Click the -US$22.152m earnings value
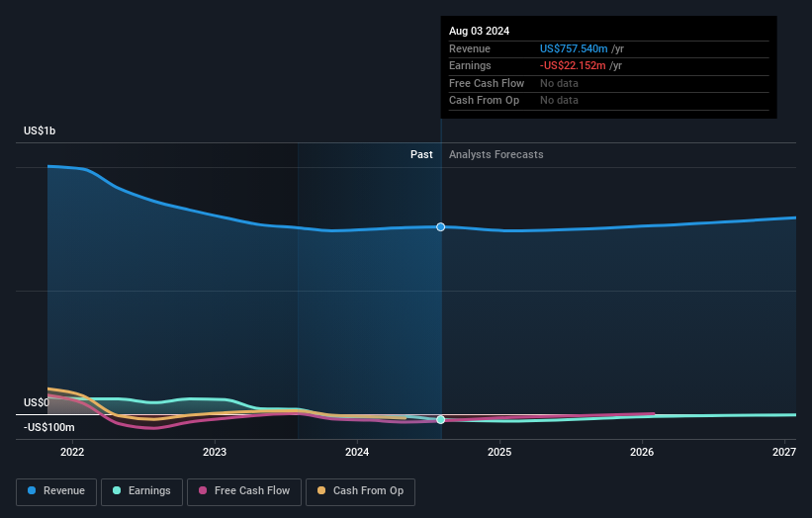This screenshot has width=812, height=518. (573, 65)
